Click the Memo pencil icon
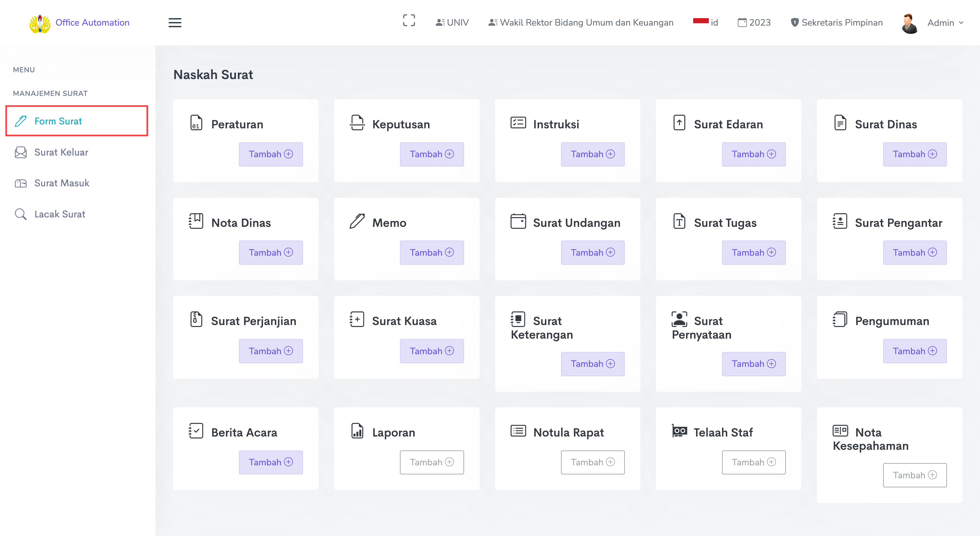The height and width of the screenshot is (536, 980). pos(357,221)
